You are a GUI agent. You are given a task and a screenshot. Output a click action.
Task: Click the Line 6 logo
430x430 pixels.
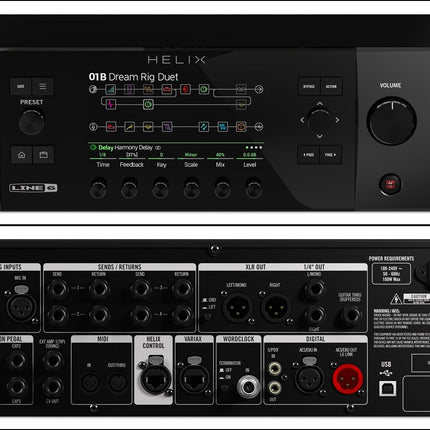tap(33, 188)
